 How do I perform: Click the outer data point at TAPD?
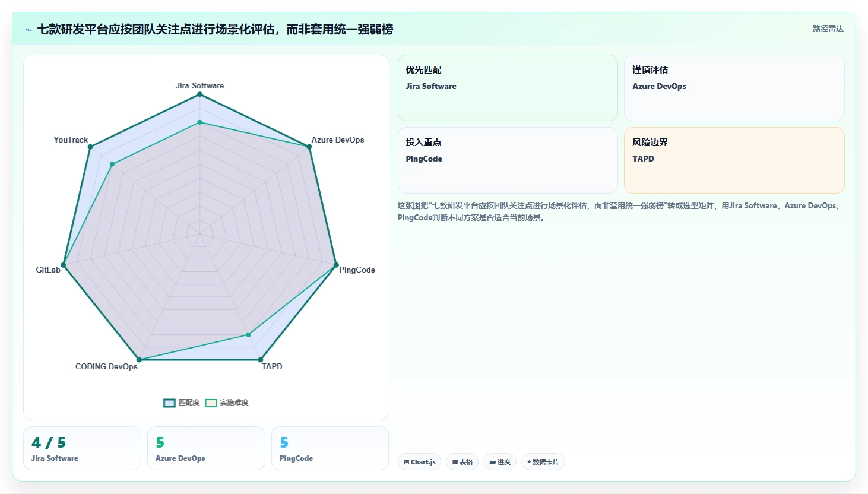(260, 359)
